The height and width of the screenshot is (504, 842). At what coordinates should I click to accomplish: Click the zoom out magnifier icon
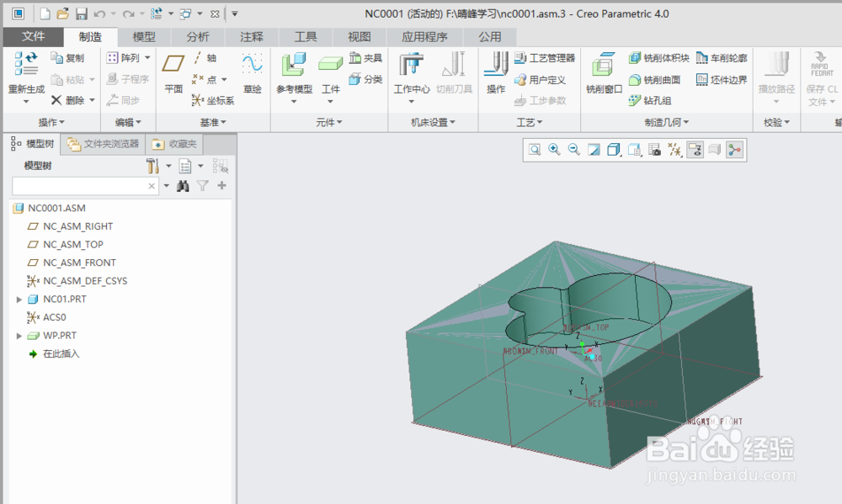coord(574,150)
